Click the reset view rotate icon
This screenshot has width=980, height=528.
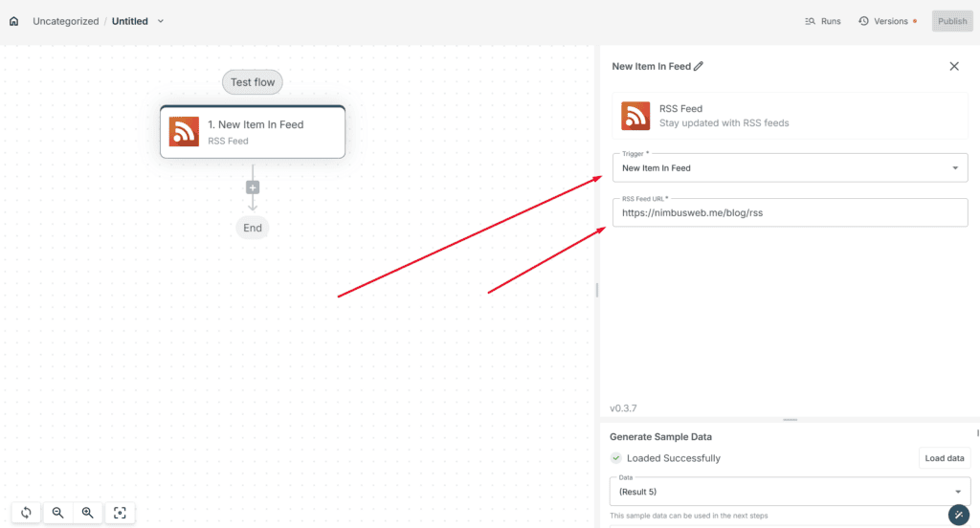pyautogui.click(x=26, y=513)
